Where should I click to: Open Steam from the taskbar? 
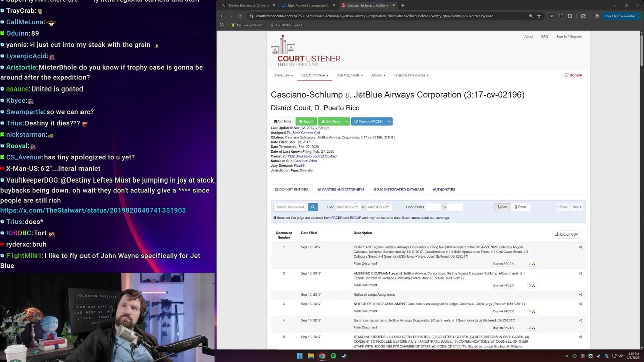pos(344,356)
